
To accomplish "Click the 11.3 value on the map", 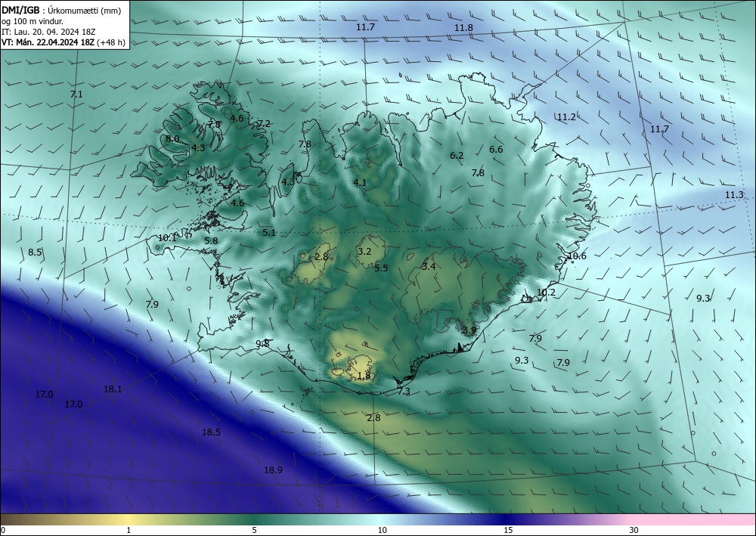I will 734,195.
